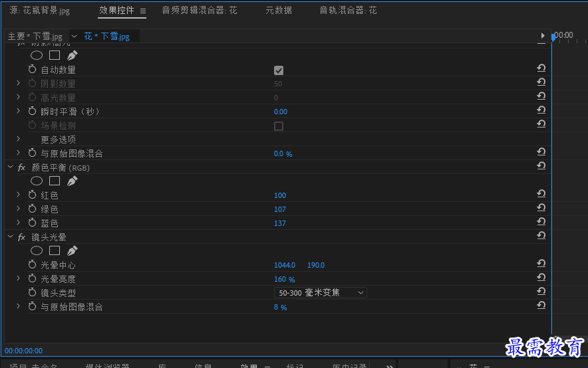The height and width of the screenshot is (368, 588).
Task: Edit 光晕亮度 value 160 %
Action: pyautogui.click(x=284, y=279)
